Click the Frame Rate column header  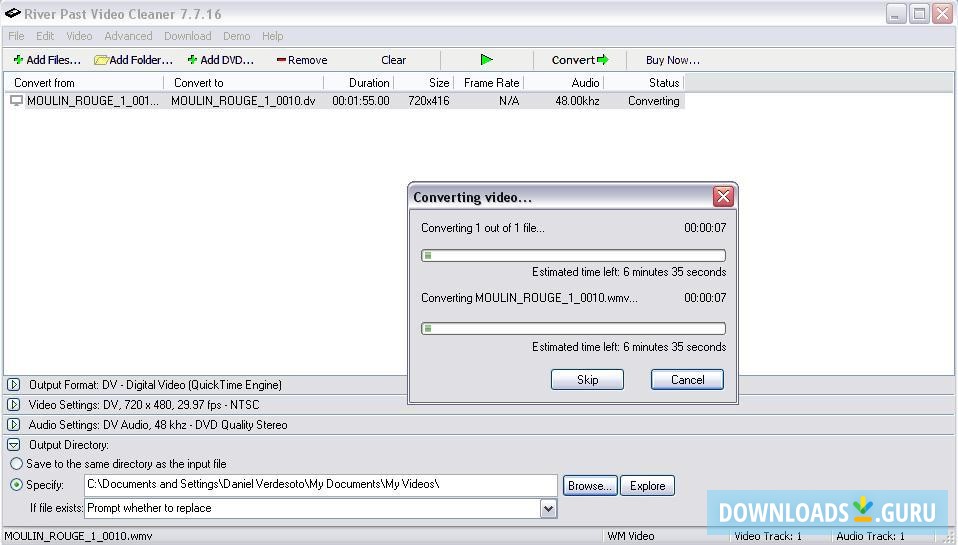tap(489, 82)
